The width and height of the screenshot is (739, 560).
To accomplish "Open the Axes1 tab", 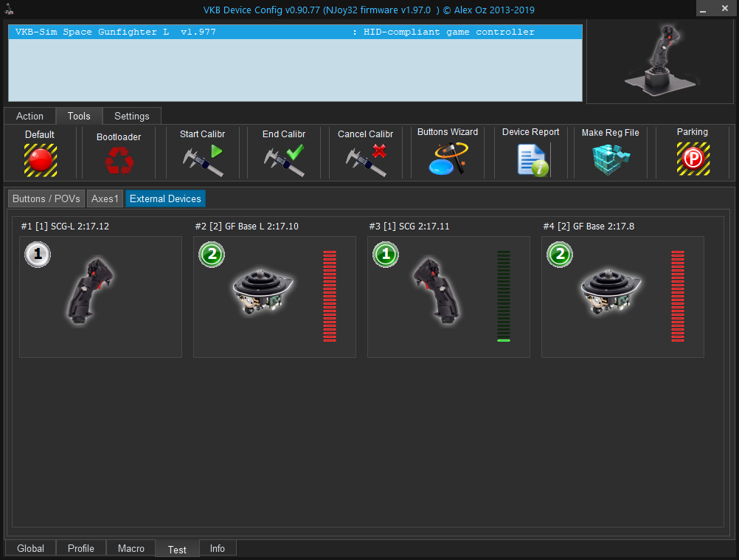I will click(105, 199).
